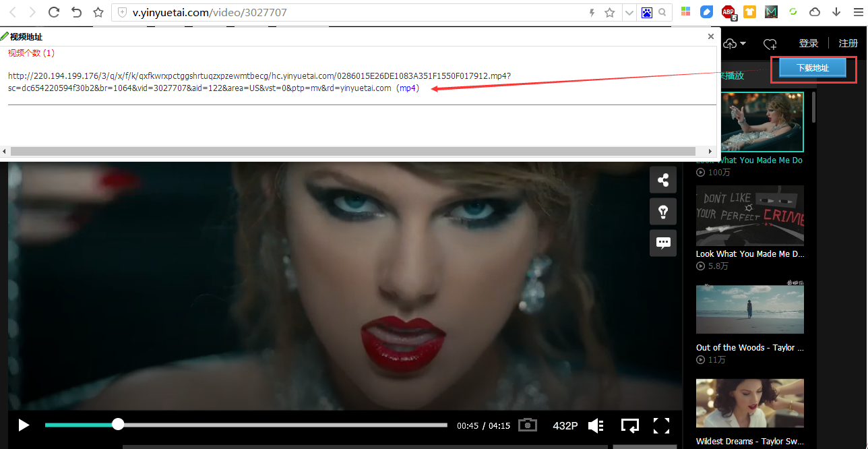Click the M extension icon
The image size is (868, 449).
[771, 11]
